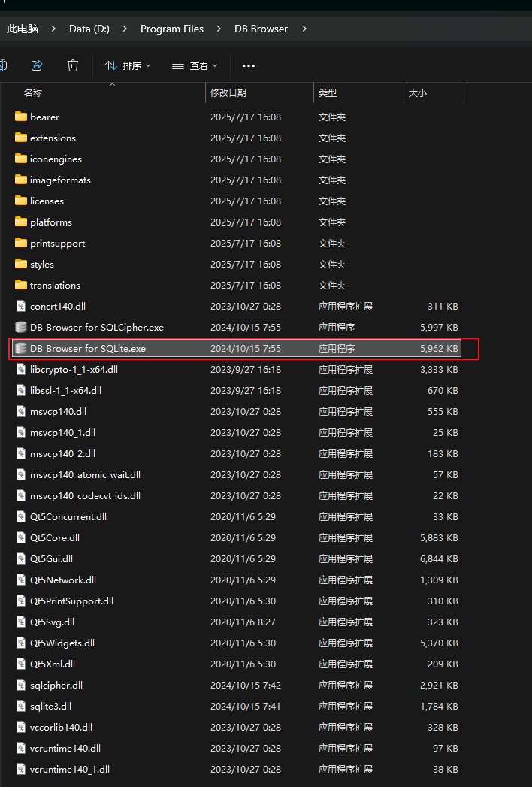532x787 pixels.
Task: Select file name Qt5Xml.dll
Action: tap(53, 664)
